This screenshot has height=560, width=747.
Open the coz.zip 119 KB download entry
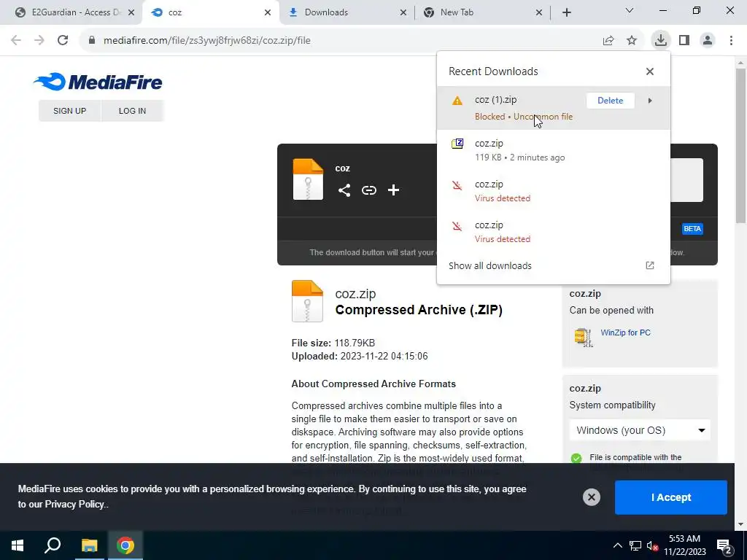tap(554, 150)
